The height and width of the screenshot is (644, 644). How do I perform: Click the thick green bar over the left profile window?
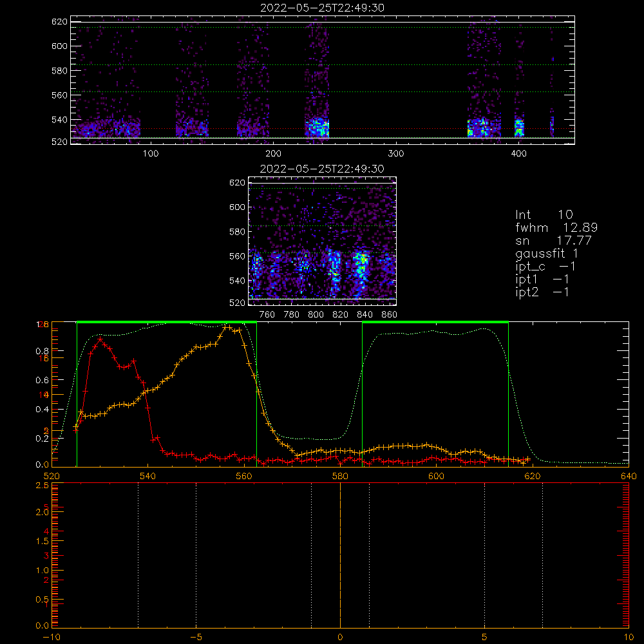[x=167, y=322]
